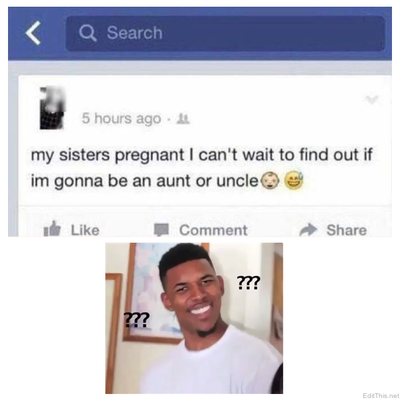The image size is (400, 400).
Task: Click the Comment speech bubble icon
Action: [161, 229]
